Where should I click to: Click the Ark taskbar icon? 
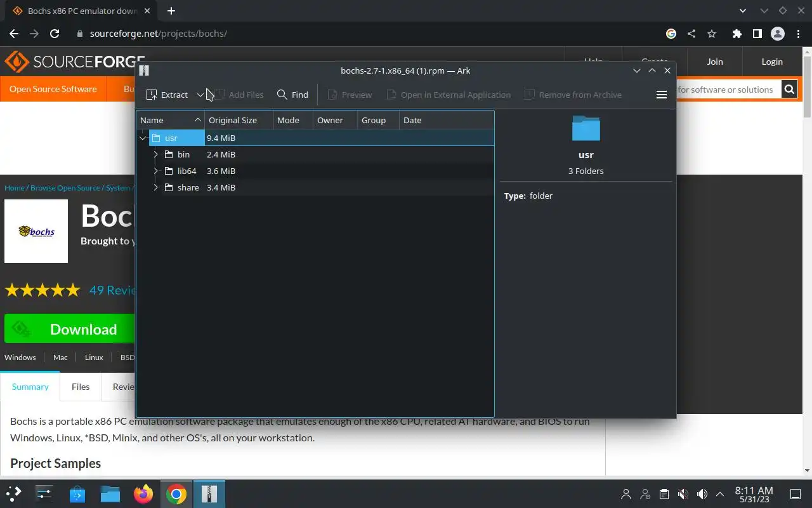pyautogui.click(x=209, y=493)
